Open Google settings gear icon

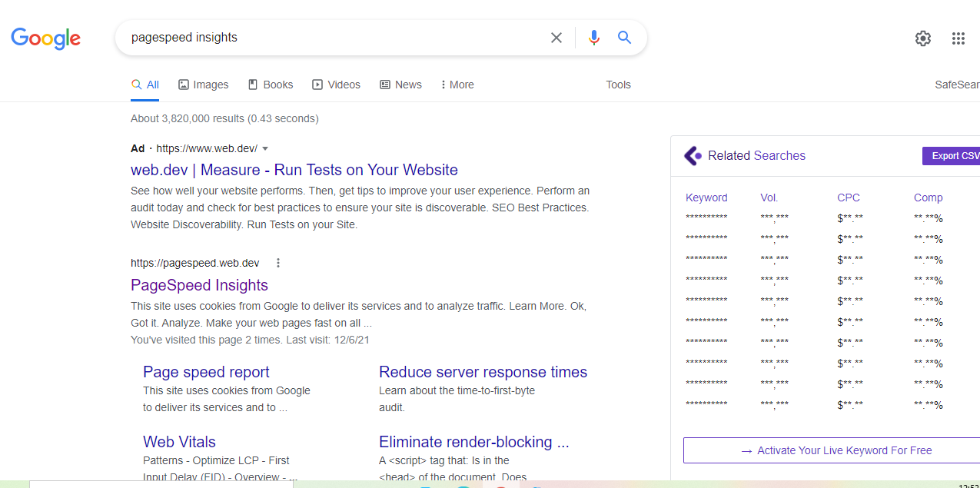(x=923, y=38)
